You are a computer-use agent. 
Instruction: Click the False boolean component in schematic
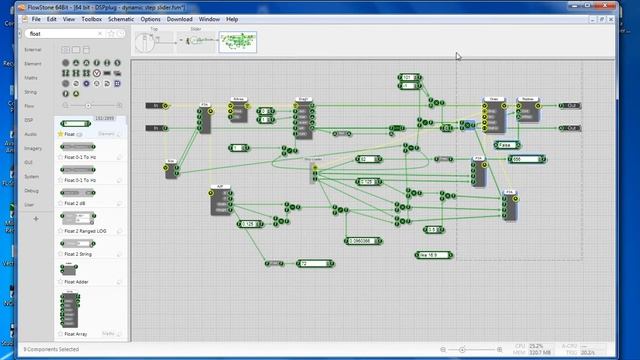[x=507, y=145]
